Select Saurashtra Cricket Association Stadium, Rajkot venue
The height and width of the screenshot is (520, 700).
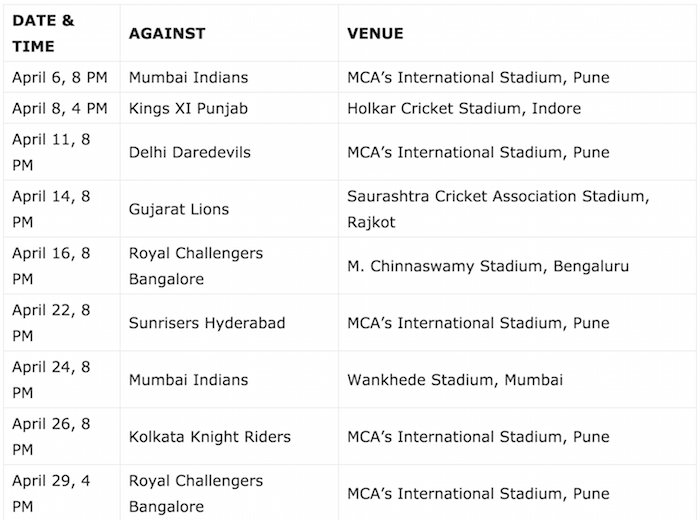tap(498, 209)
